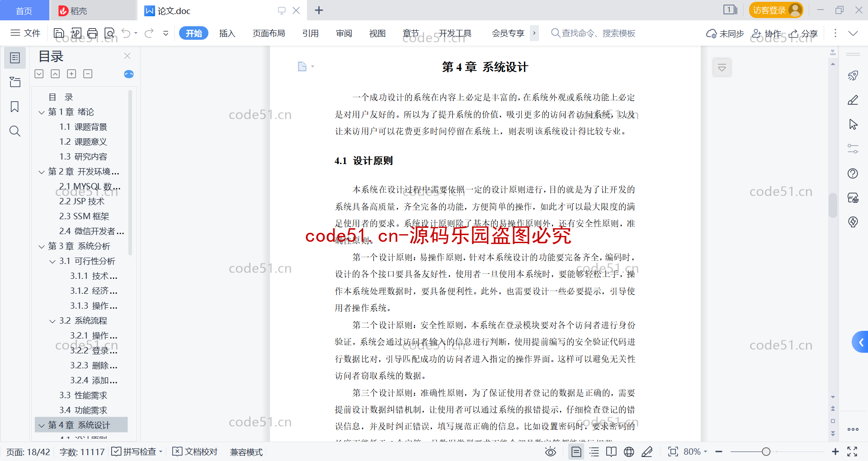Switch to outline view icon in status bar
Viewport: 868px width, 461px height.
pyautogui.click(x=594, y=452)
